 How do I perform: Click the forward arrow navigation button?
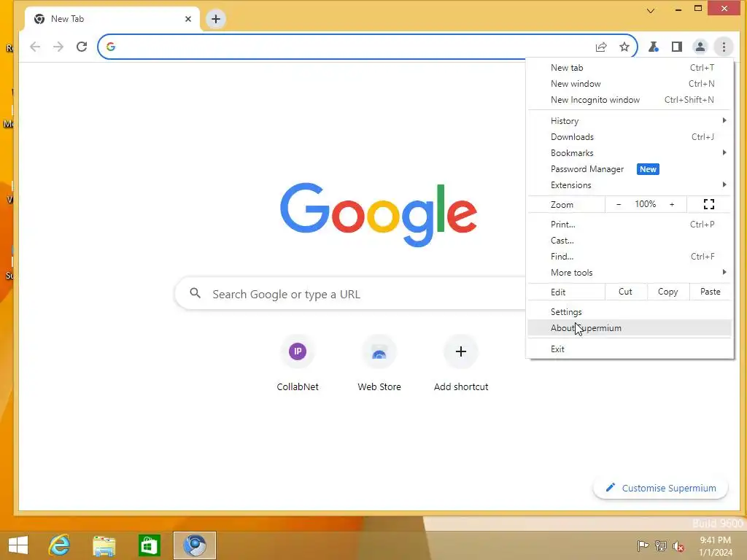pos(58,47)
